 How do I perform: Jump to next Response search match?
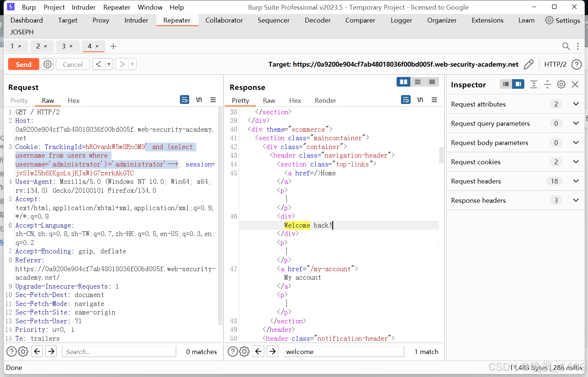point(273,351)
